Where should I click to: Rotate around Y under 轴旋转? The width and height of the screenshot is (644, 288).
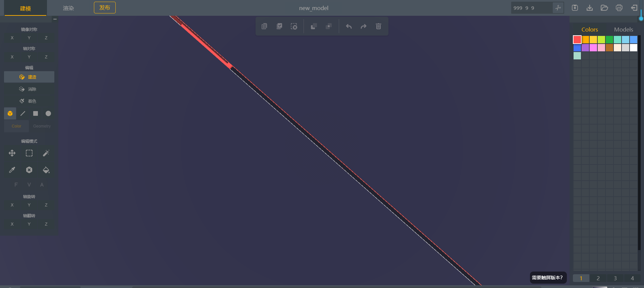[29, 205]
